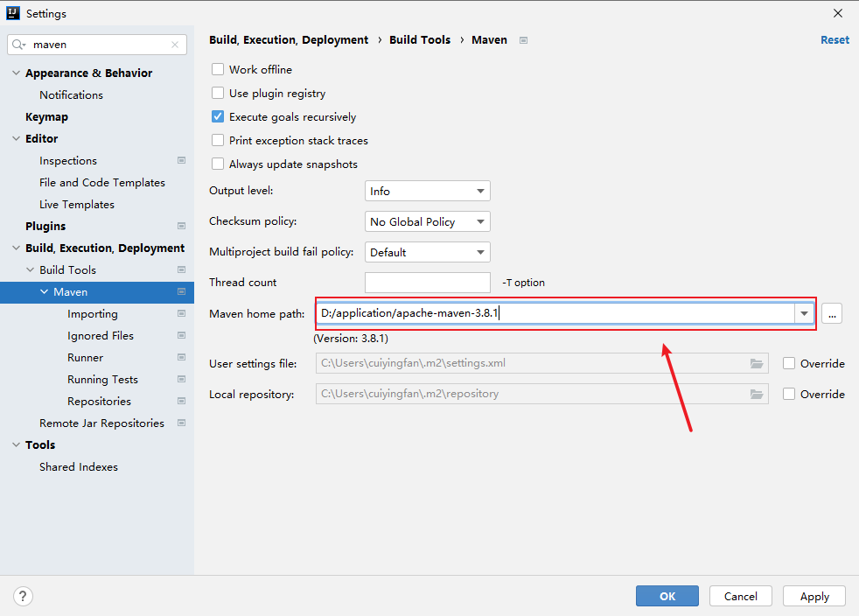Click the Reset link
859x616 pixels.
coord(835,40)
